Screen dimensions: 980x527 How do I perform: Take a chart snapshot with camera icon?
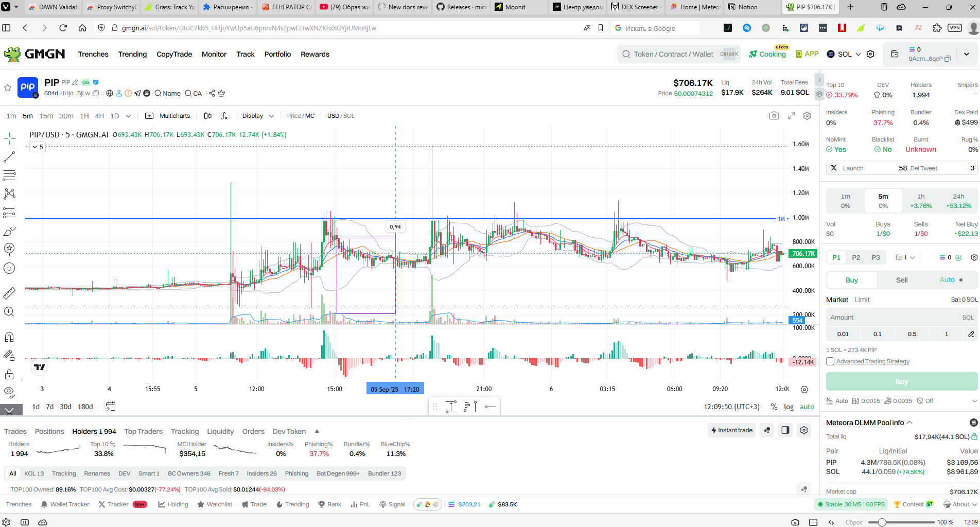(774, 116)
